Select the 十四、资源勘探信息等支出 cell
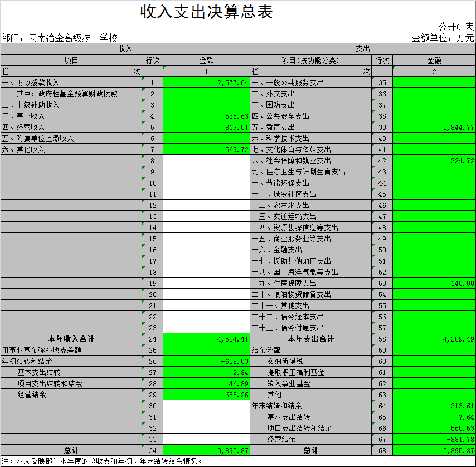 [311, 227]
